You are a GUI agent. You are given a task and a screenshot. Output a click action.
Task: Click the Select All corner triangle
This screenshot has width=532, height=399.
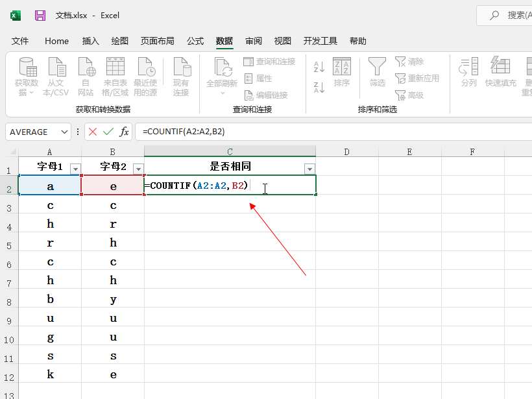[13, 152]
